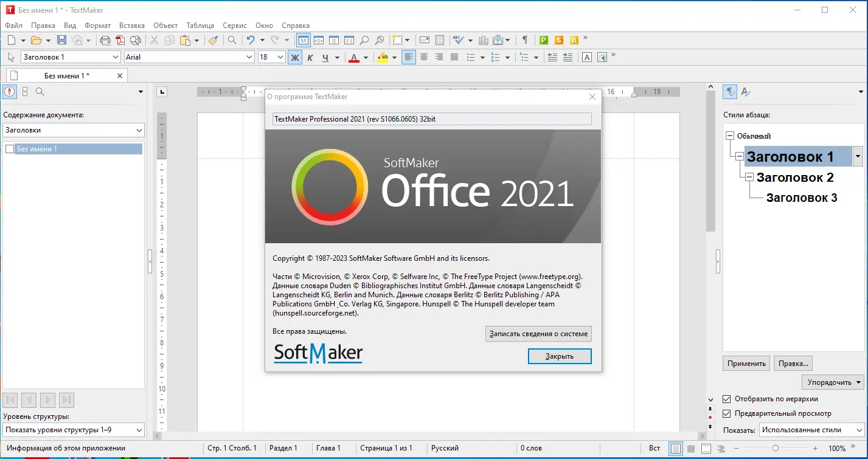Click the 'Применить' button
The width and height of the screenshot is (868, 459).
tap(746, 364)
